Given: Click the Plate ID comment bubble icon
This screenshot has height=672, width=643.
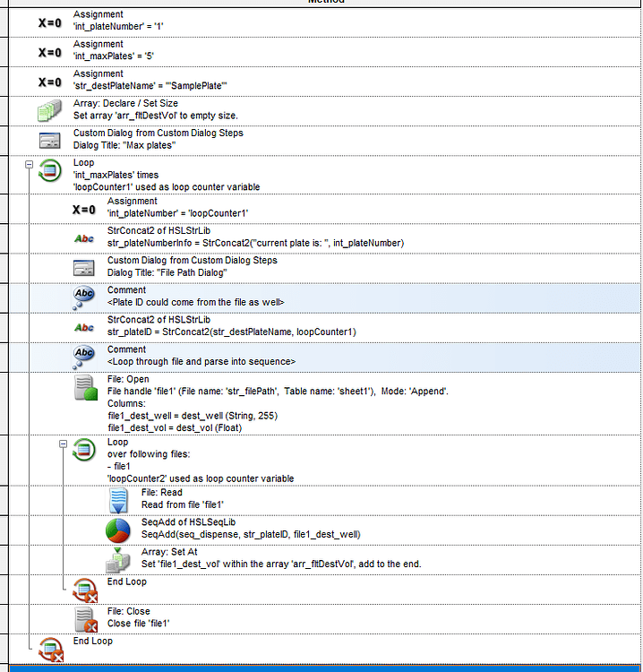Looking at the screenshot, I should tap(83, 297).
